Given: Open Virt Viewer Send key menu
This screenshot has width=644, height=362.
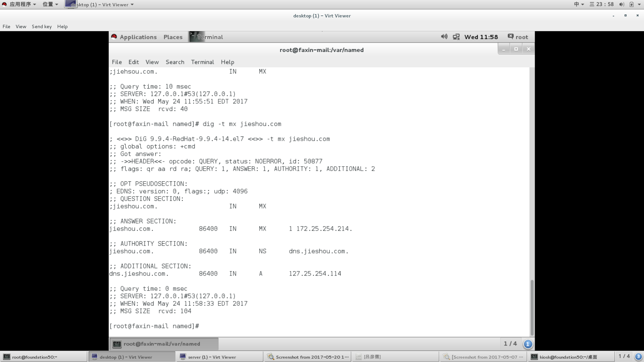Looking at the screenshot, I should coord(42,26).
